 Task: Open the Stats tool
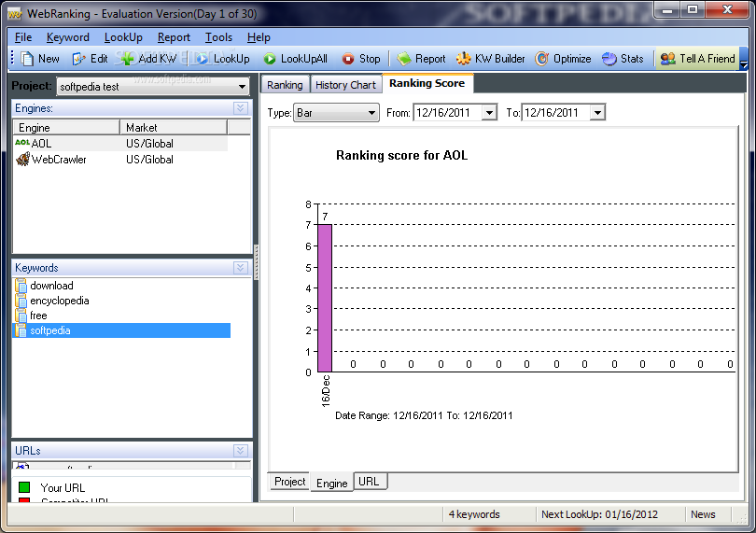tap(623, 59)
